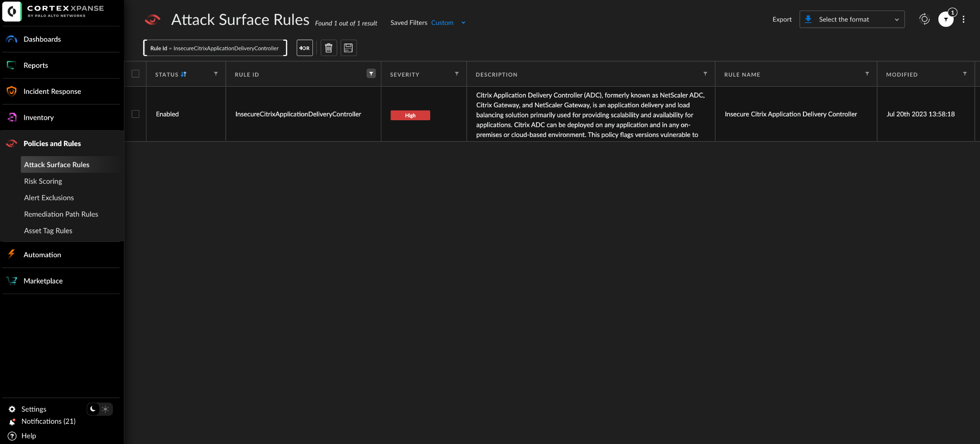Expand the Saved Filters Custom chevron

pos(463,23)
